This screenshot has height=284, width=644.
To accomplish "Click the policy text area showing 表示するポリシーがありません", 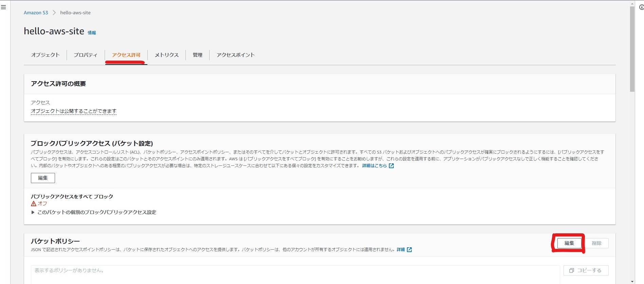I will tap(295, 274).
